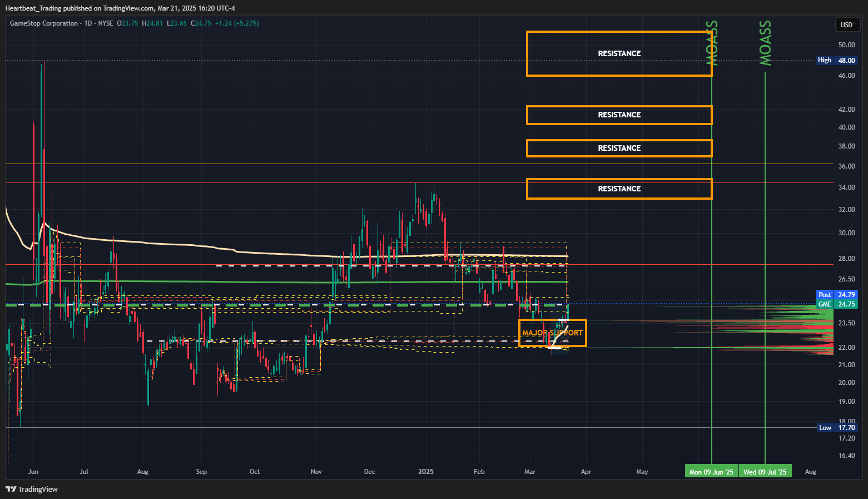Click the 23.50 price axis label

pos(846,323)
